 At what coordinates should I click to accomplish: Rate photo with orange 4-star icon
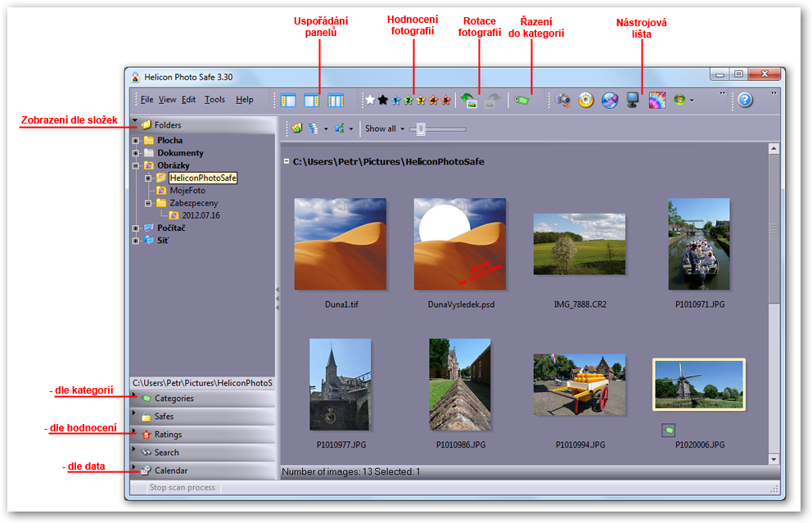(x=434, y=101)
